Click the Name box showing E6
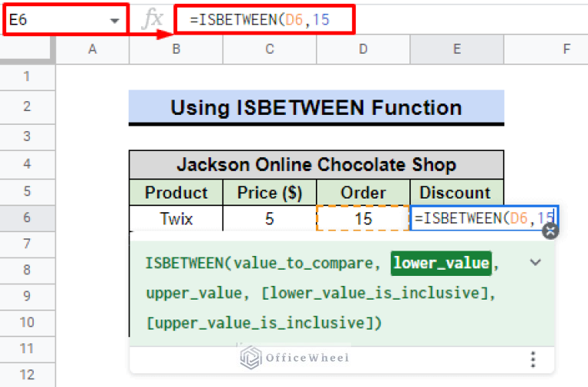This screenshot has width=588, height=387. [54, 21]
